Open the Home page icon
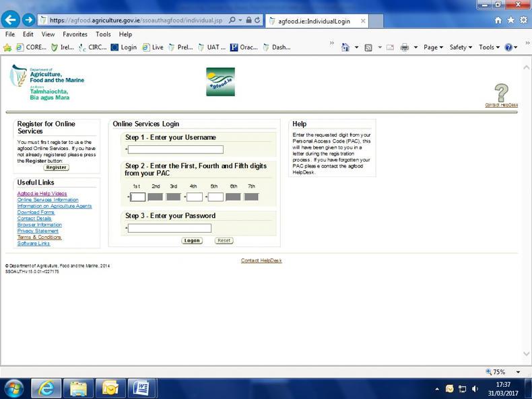Viewport: 532px width, 399px height. point(498,20)
